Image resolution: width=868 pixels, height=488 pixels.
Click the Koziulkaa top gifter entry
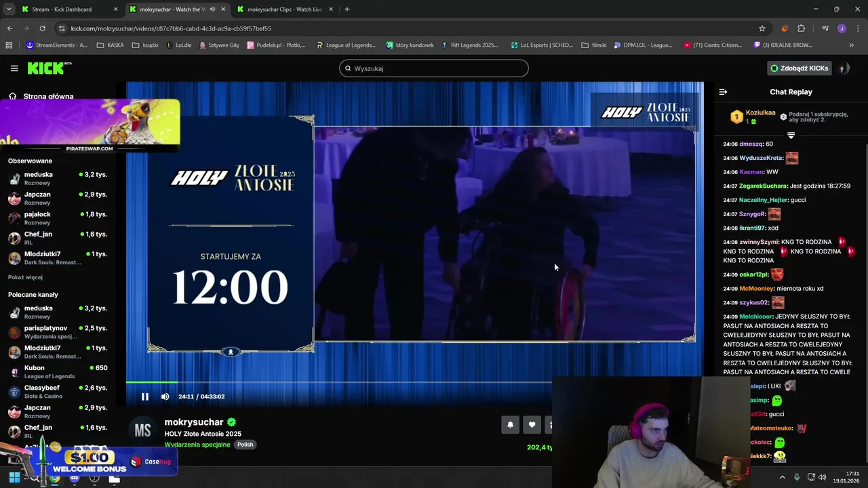[752, 117]
